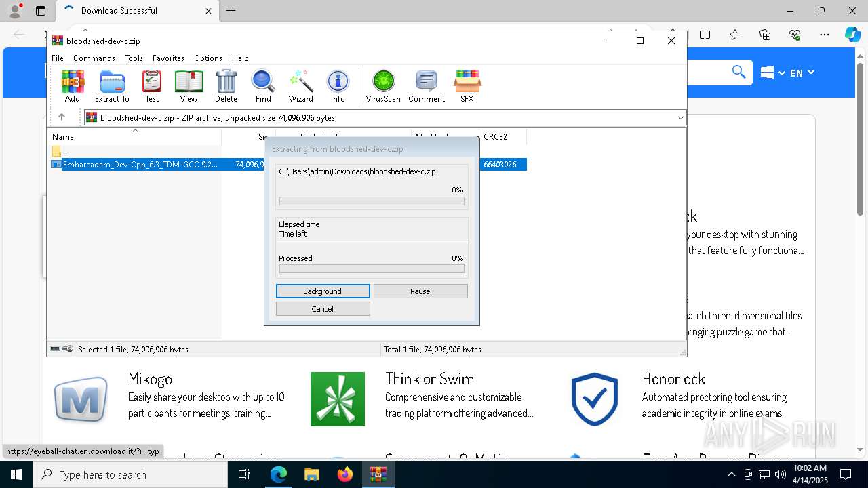This screenshot has height=488, width=868.
Task: Expand the EN language dropdown
Action: [802, 73]
